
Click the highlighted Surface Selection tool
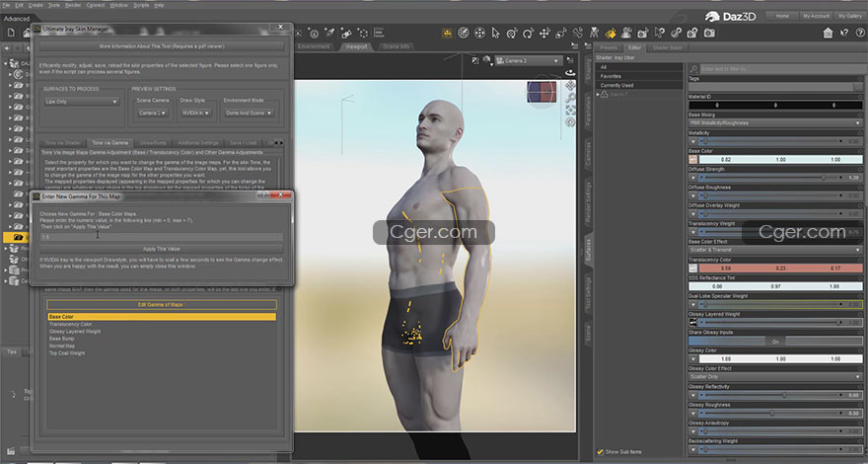[x=610, y=34]
